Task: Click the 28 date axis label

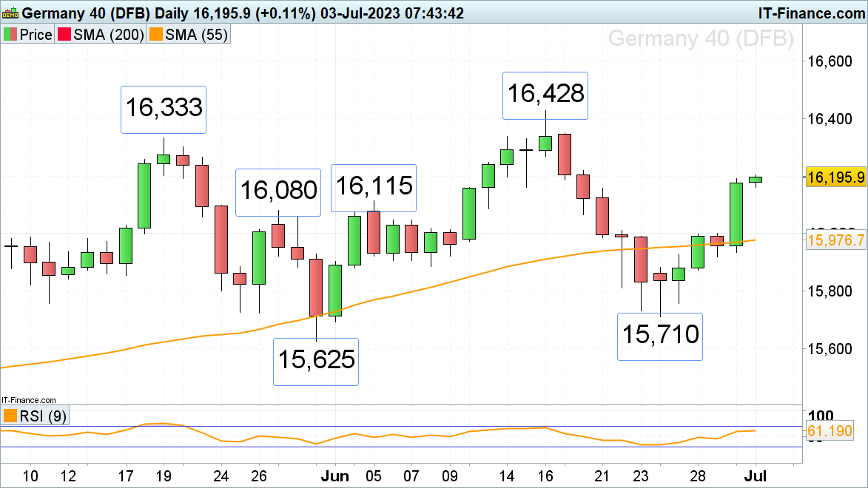Action: click(698, 476)
